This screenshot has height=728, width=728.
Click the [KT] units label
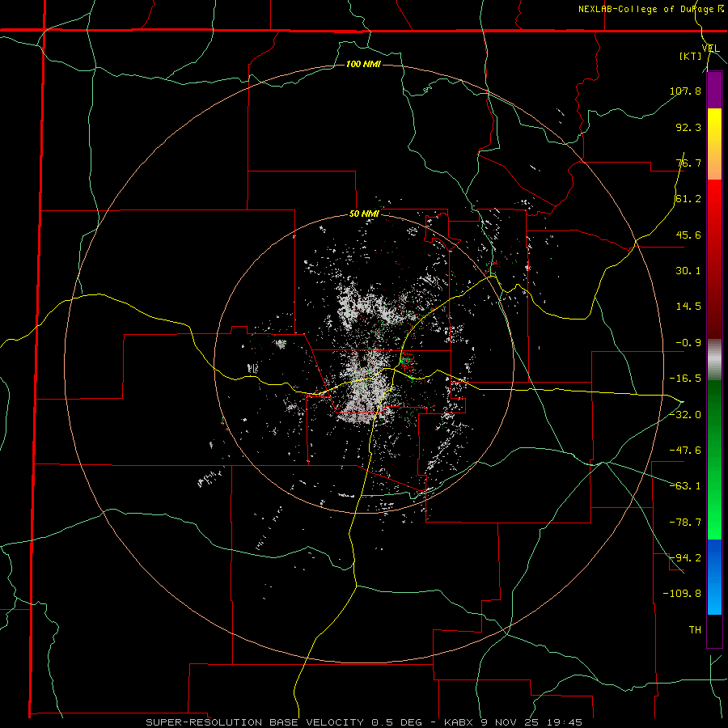pos(691,56)
